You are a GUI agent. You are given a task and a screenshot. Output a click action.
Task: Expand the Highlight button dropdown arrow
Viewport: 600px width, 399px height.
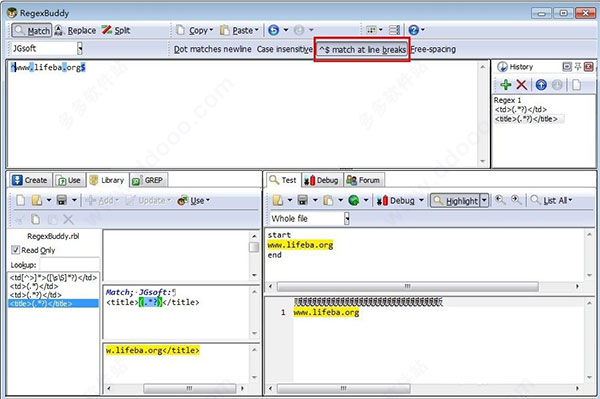[x=484, y=200]
